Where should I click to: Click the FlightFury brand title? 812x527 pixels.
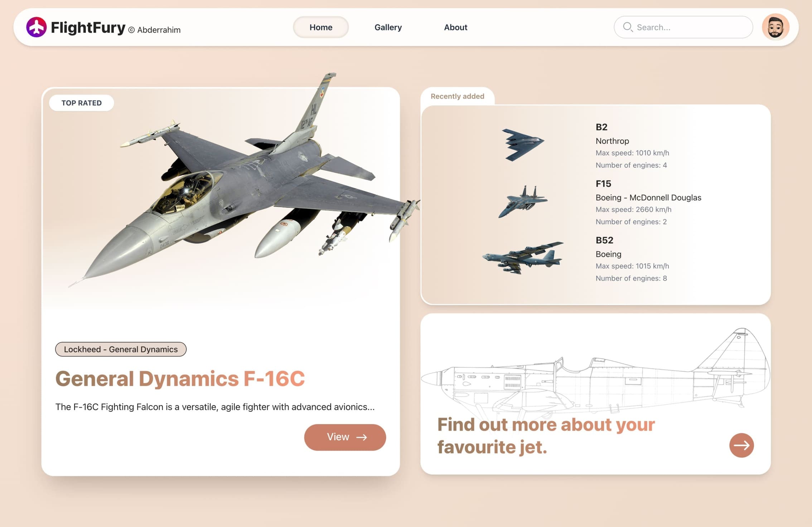coord(88,28)
